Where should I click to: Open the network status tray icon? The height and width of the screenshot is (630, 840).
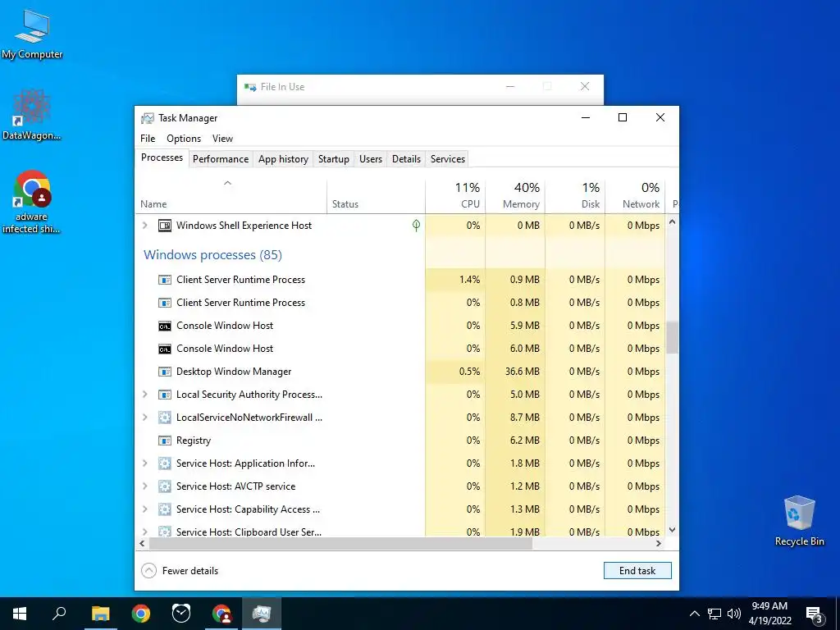(x=714, y=614)
